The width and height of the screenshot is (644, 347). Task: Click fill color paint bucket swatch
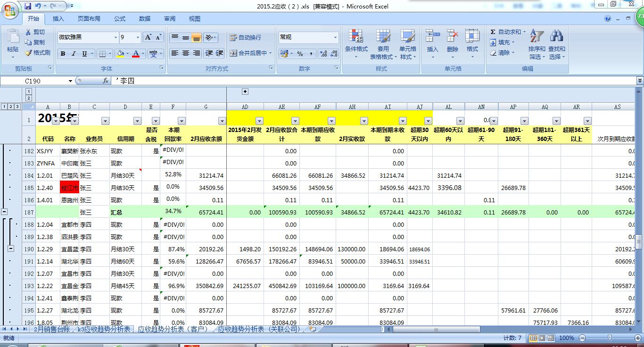click(x=120, y=54)
